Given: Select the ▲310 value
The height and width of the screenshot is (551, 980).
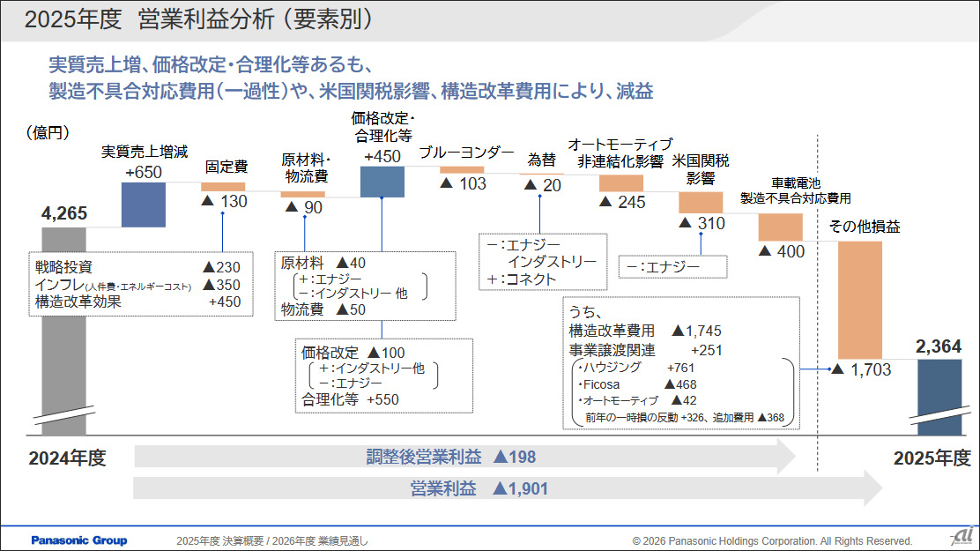Looking at the screenshot, I should 702,223.
